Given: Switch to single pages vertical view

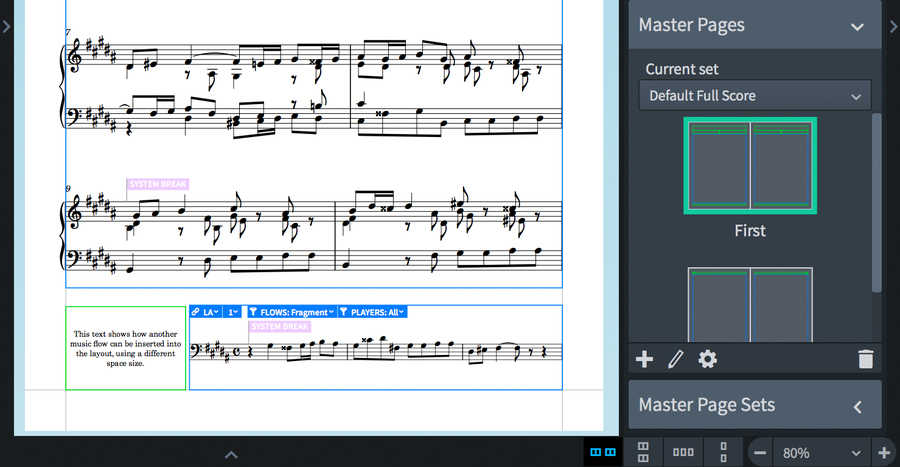Looking at the screenshot, I should (723, 452).
